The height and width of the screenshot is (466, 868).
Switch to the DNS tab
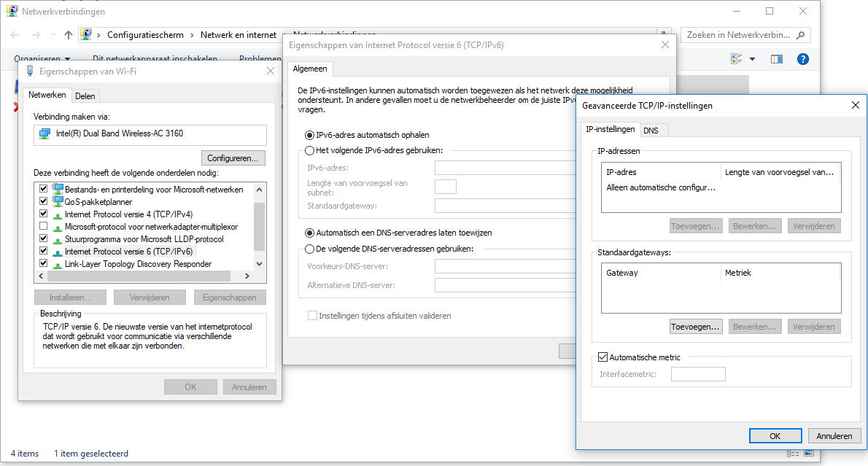tap(651, 130)
